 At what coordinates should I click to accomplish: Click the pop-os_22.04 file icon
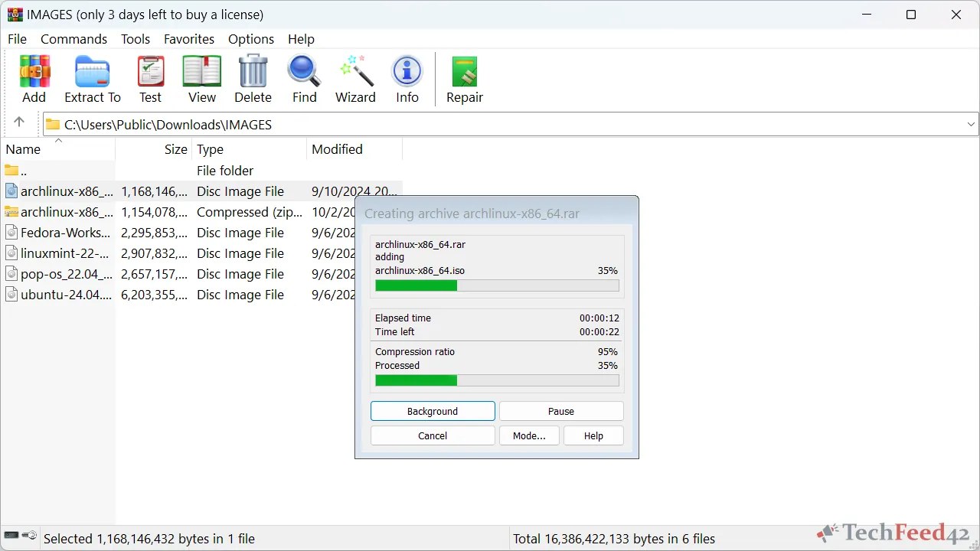(x=11, y=274)
